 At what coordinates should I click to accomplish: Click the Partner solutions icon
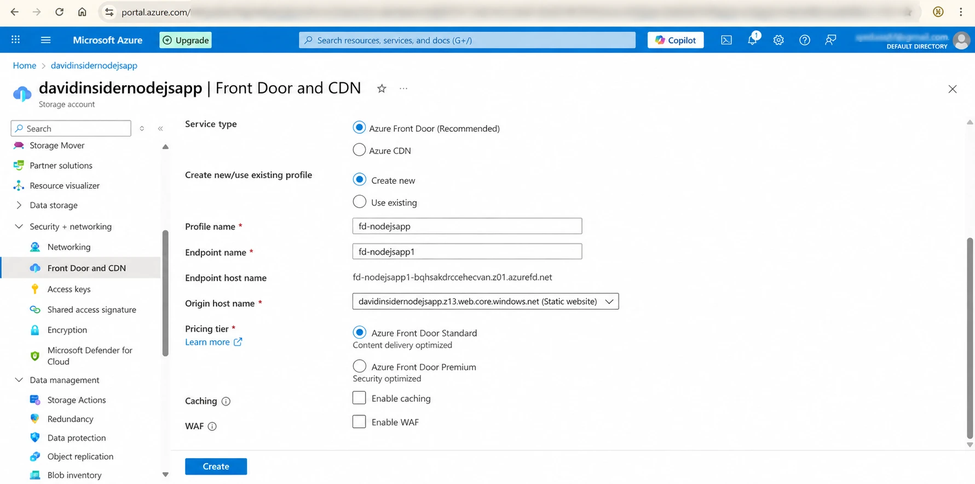[18, 165]
